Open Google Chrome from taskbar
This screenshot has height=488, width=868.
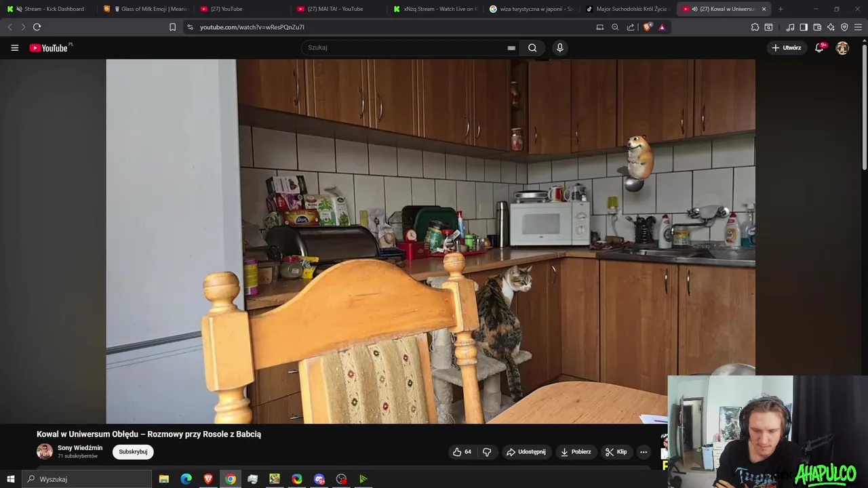pos(231,479)
